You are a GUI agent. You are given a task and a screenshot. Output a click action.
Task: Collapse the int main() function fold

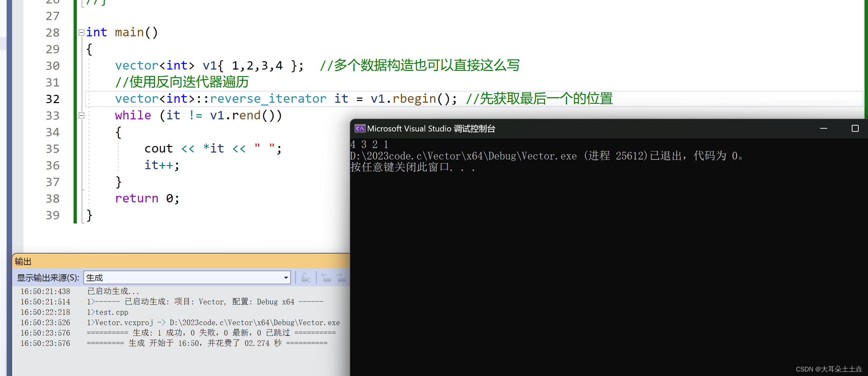(x=82, y=33)
